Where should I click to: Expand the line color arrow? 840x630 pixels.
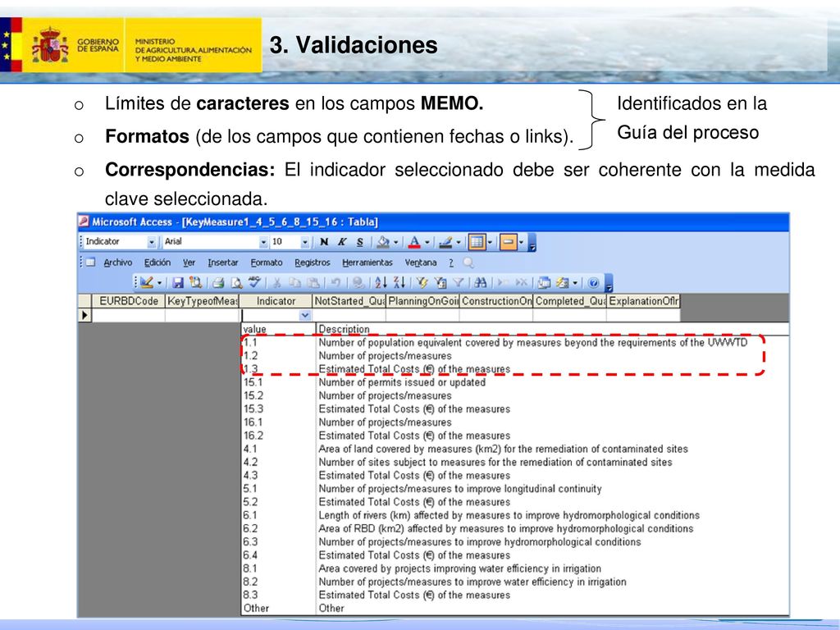pyautogui.click(x=458, y=242)
